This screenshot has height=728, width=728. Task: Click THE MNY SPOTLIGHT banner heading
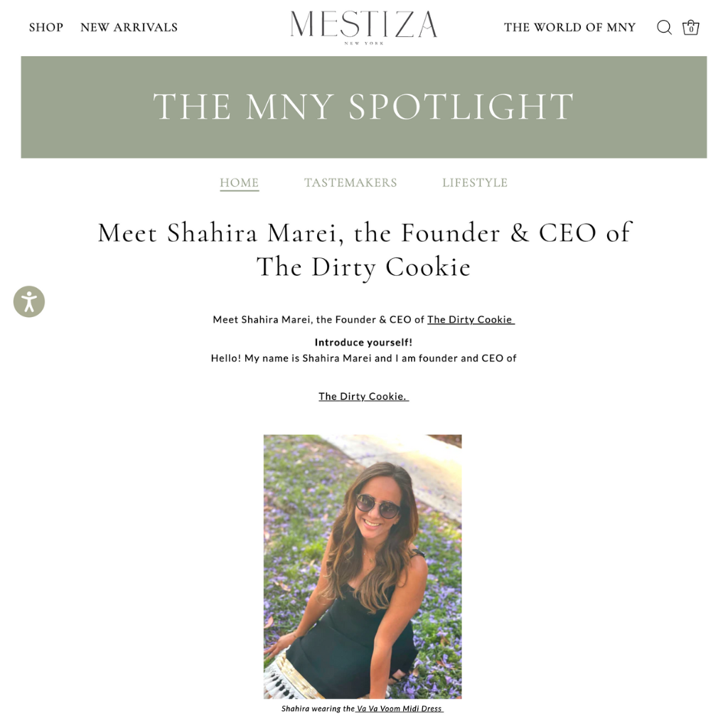(363, 107)
